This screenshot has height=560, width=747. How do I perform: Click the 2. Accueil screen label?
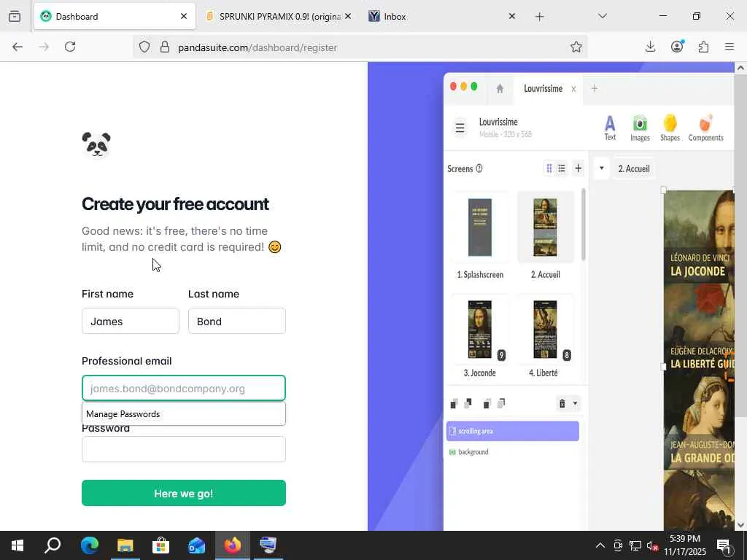(634, 168)
